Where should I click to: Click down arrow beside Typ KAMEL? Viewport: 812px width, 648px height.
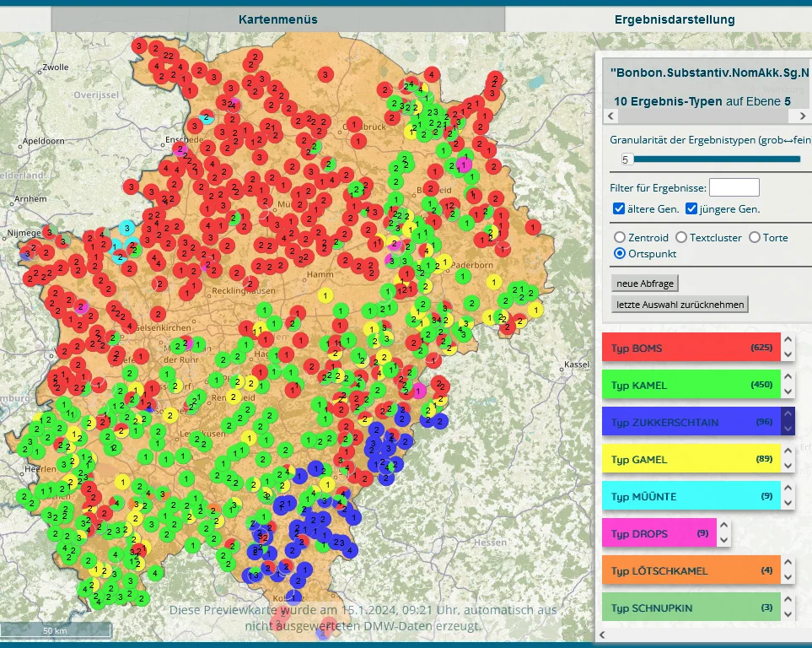[x=788, y=392]
